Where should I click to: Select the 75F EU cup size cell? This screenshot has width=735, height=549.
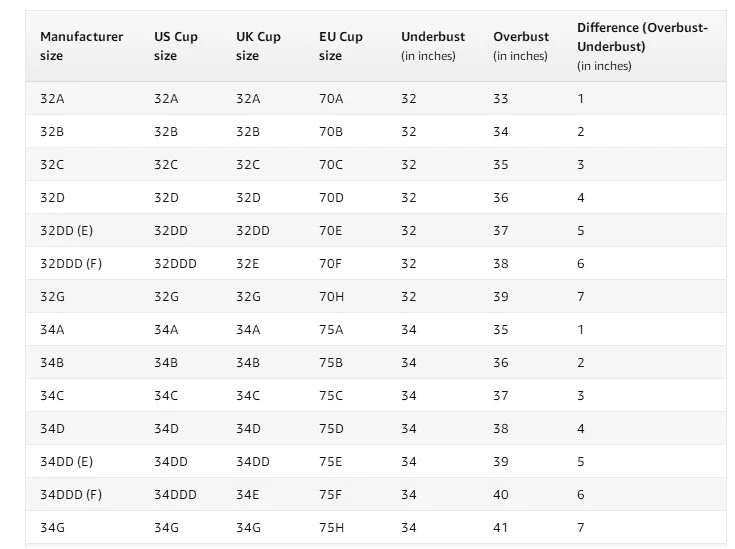pos(330,495)
